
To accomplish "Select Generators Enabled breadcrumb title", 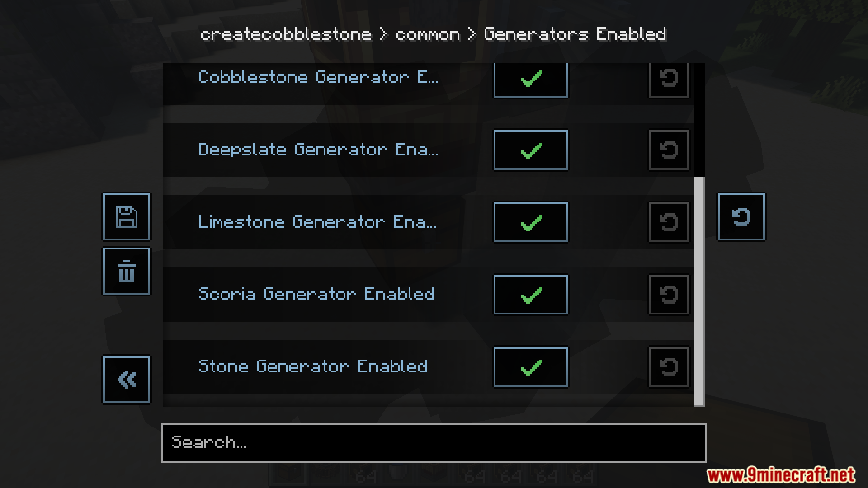I will point(575,34).
